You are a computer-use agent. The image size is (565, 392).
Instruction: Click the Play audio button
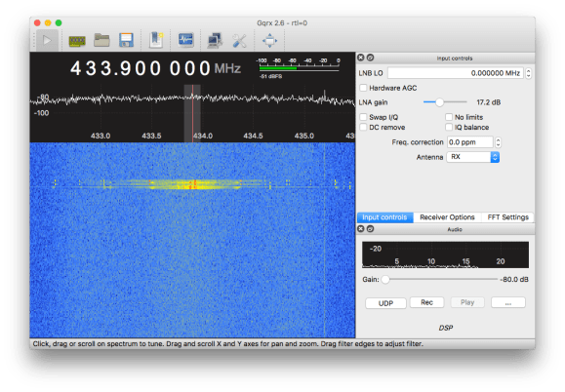467,302
